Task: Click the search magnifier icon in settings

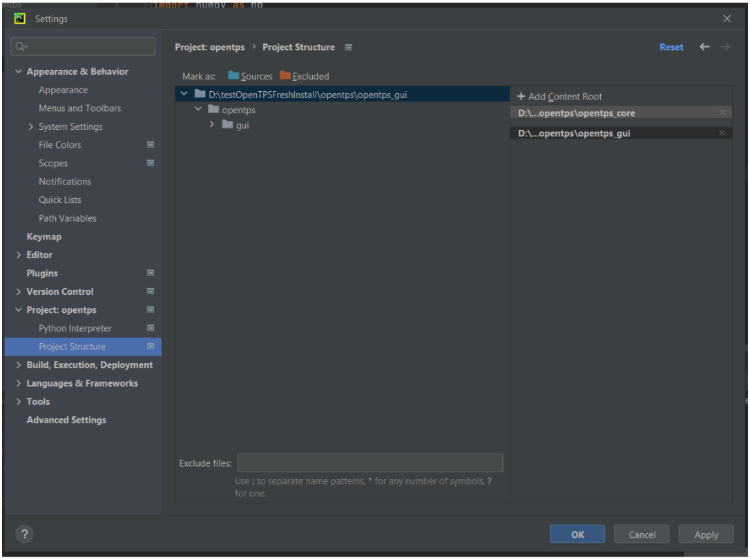Action: tap(21, 46)
